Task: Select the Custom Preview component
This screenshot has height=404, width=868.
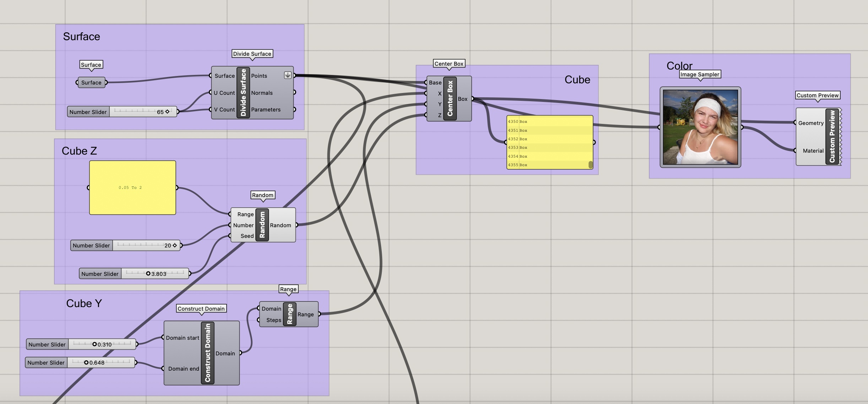Action: (x=832, y=137)
